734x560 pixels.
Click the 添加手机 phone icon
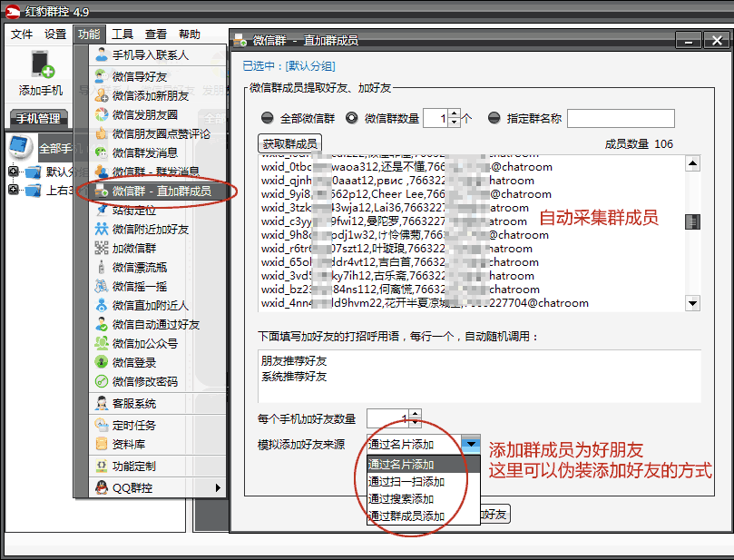click(x=42, y=64)
